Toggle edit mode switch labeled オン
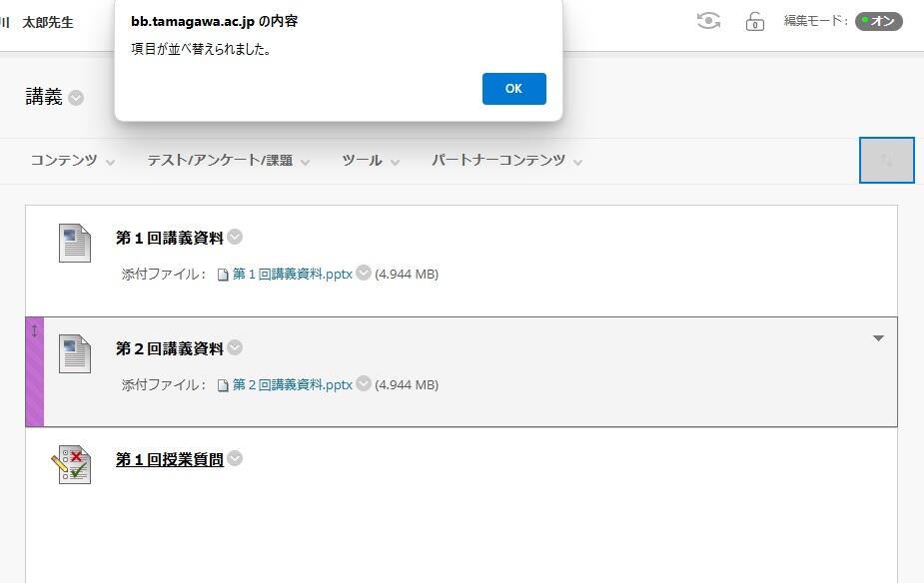Viewport: 924px width, 583px height. [879, 21]
